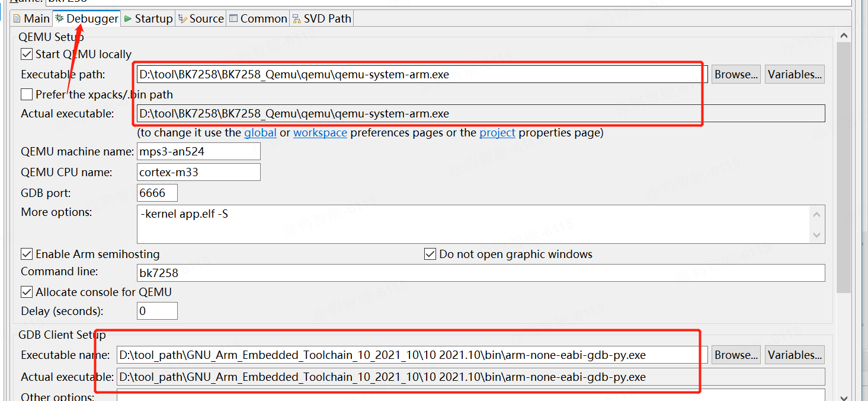Open Variables for GDB executable name
Image resolution: width=868 pixels, height=401 pixels.
click(x=795, y=355)
